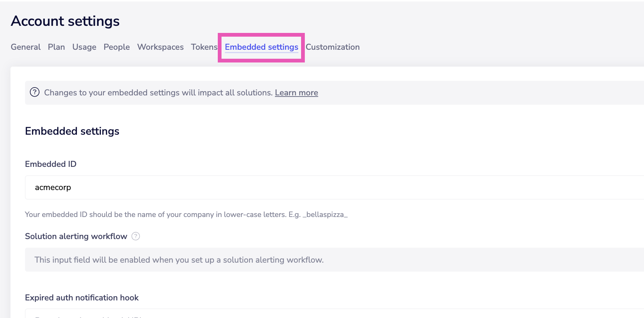Switch to the Workspaces tab

160,47
